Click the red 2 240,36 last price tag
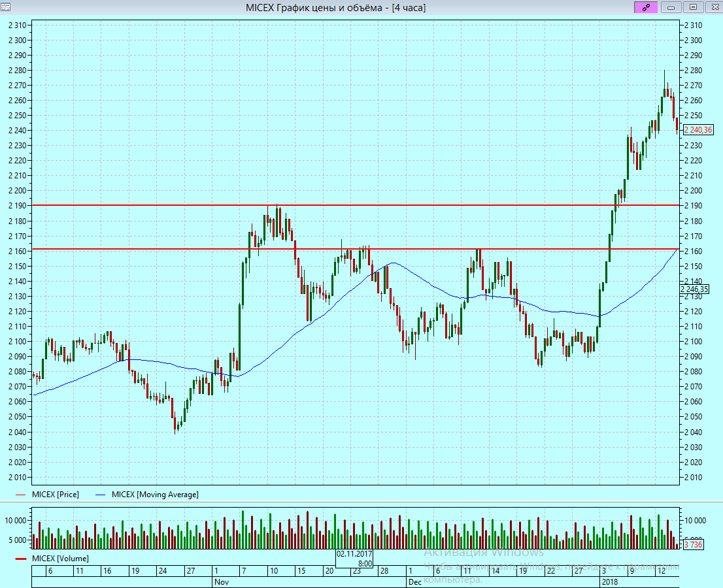 [x=698, y=130]
